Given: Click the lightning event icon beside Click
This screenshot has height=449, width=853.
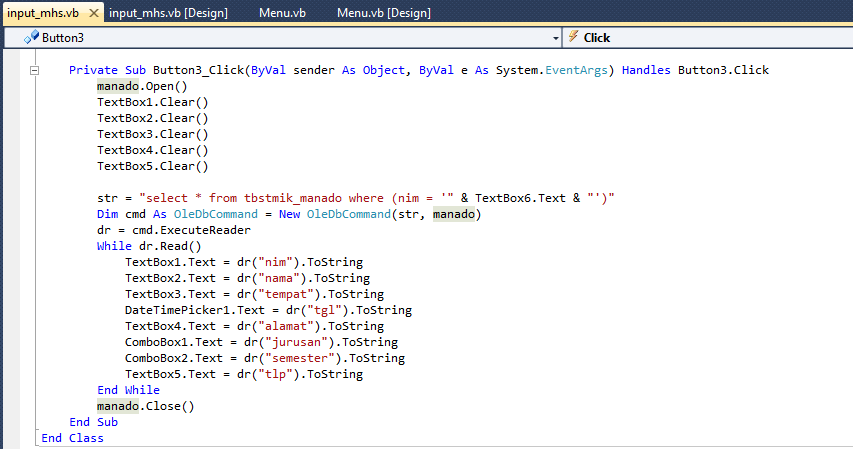Looking at the screenshot, I should coord(573,37).
